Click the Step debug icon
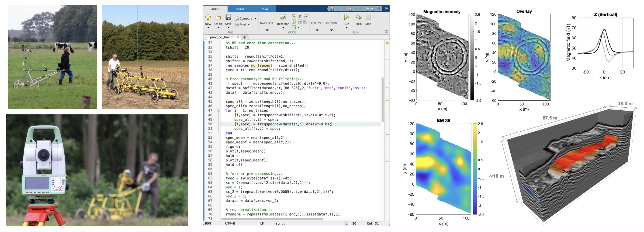Viewport: 644px width, 232px height. 358,17
